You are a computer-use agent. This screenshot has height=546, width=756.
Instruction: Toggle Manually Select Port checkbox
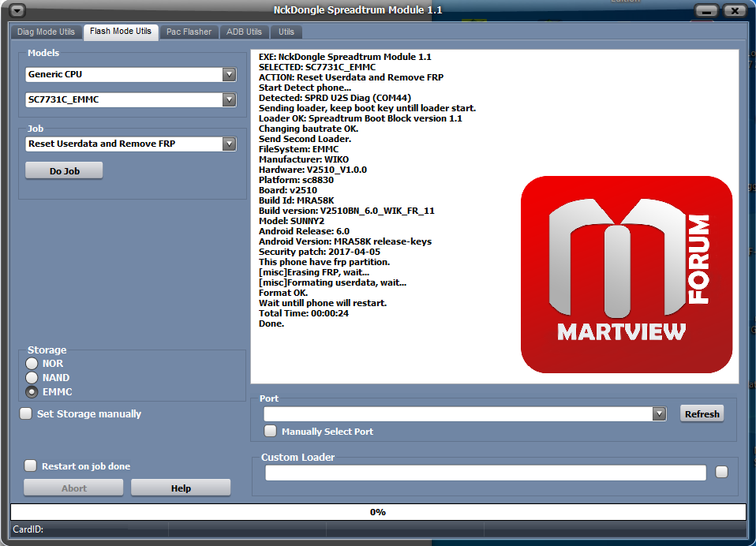[x=271, y=431]
